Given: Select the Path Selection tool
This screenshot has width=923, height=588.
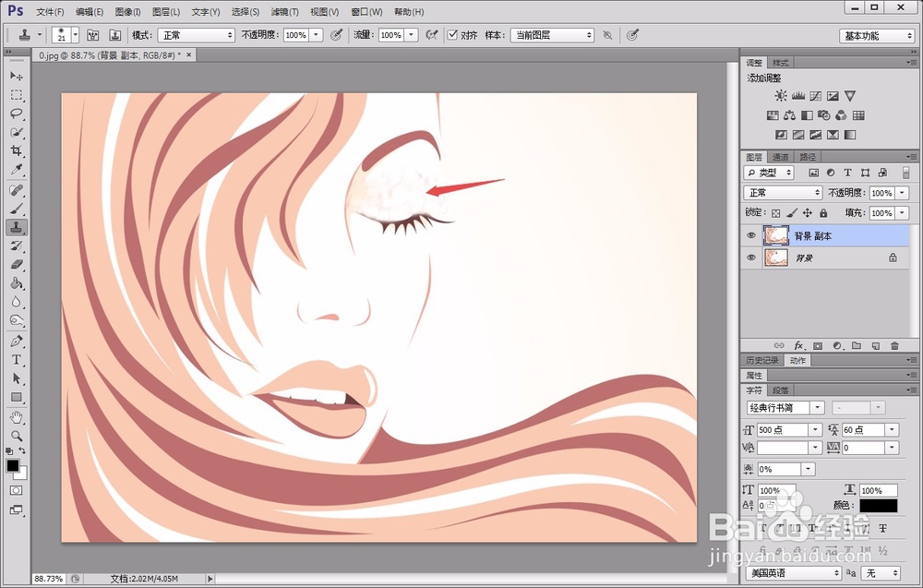Looking at the screenshot, I should click(x=17, y=378).
